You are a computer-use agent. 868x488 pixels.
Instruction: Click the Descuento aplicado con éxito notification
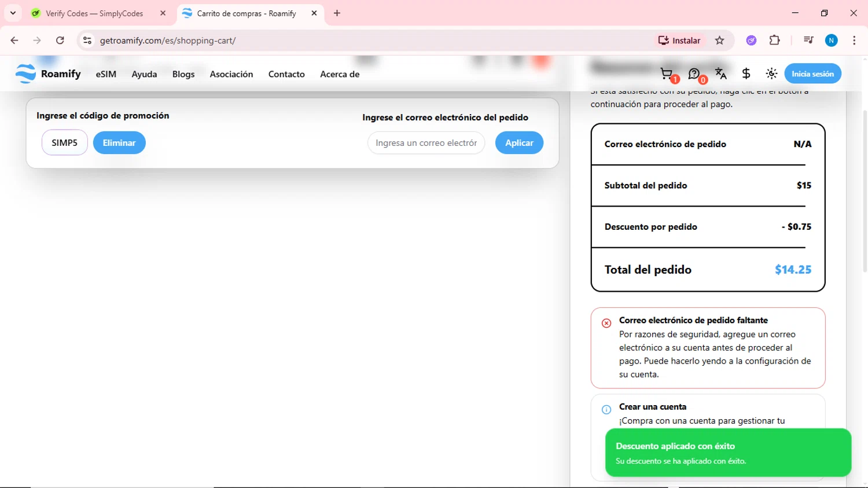pyautogui.click(x=728, y=453)
